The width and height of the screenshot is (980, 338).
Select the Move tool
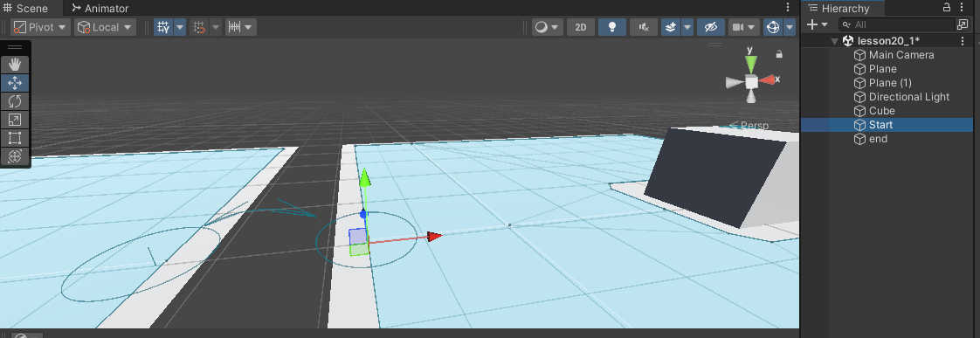[15, 83]
